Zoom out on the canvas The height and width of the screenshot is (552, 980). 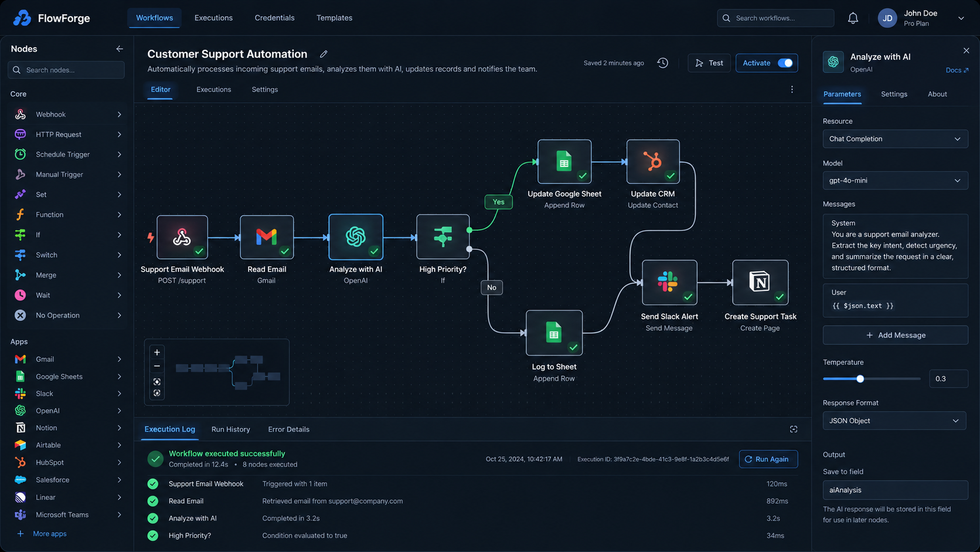pos(157,366)
